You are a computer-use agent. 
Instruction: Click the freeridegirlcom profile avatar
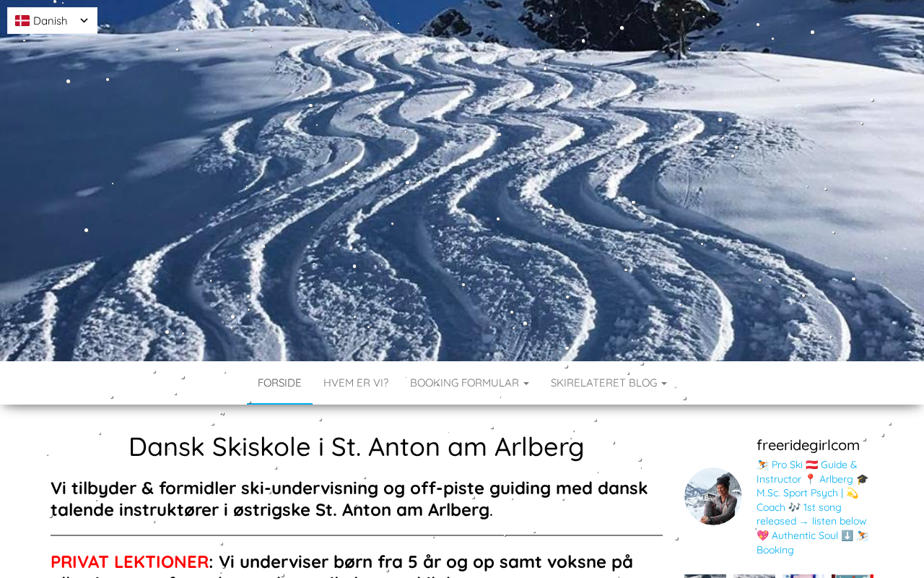click(713, 496)
